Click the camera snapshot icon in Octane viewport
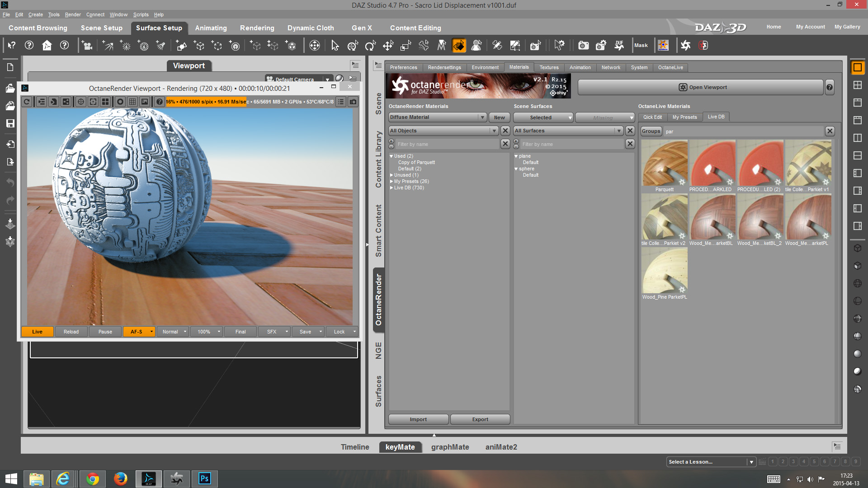The image size is (868, 488). tap(353, 102)
